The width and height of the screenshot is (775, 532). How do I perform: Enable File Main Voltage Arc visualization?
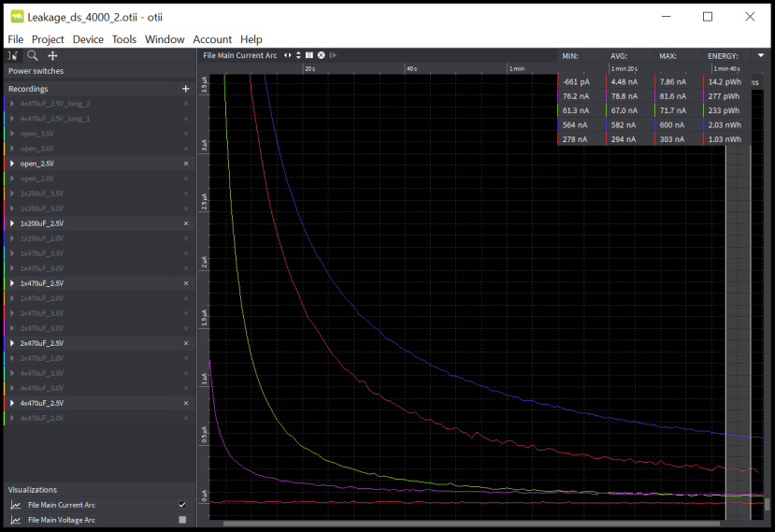coord(182,520)
